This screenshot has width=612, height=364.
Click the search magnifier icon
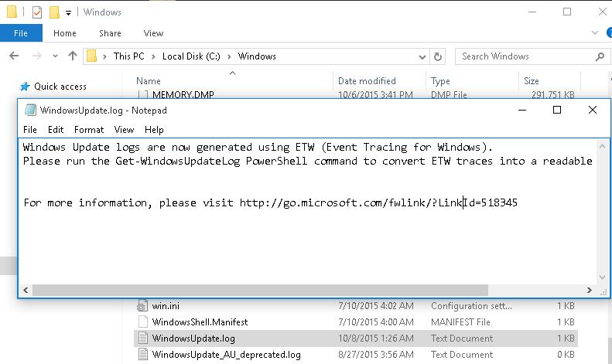(x=600, y=57)
